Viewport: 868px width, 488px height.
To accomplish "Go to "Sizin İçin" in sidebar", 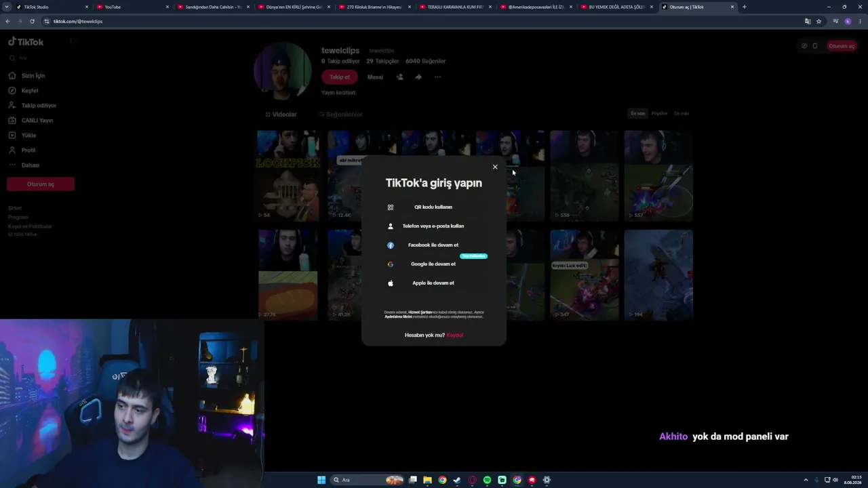I will [x=33, y=76].
